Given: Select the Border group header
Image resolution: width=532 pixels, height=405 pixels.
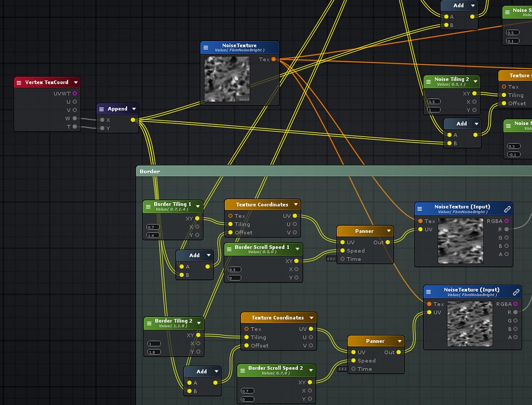Looking at the screenshot, I should 150,171.
